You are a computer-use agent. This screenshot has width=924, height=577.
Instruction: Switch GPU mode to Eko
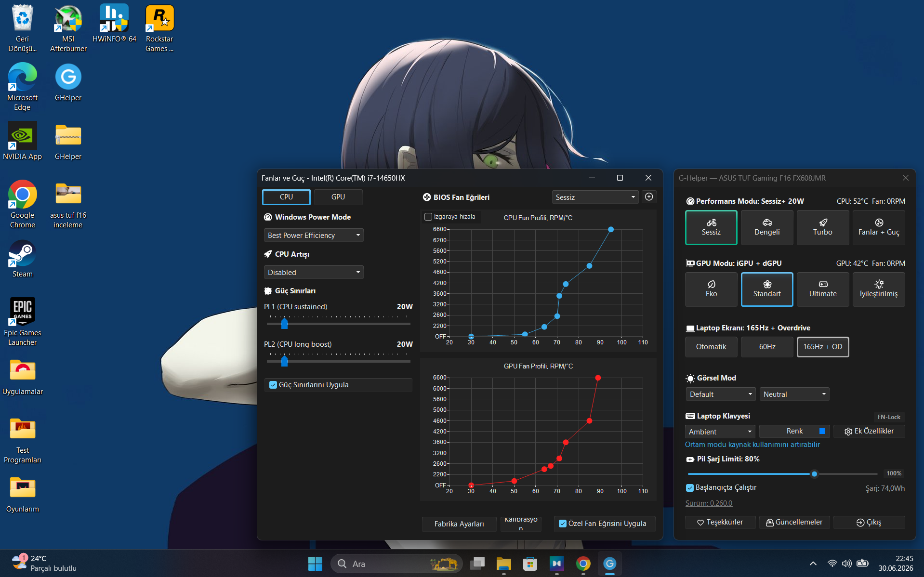[711, 289]
